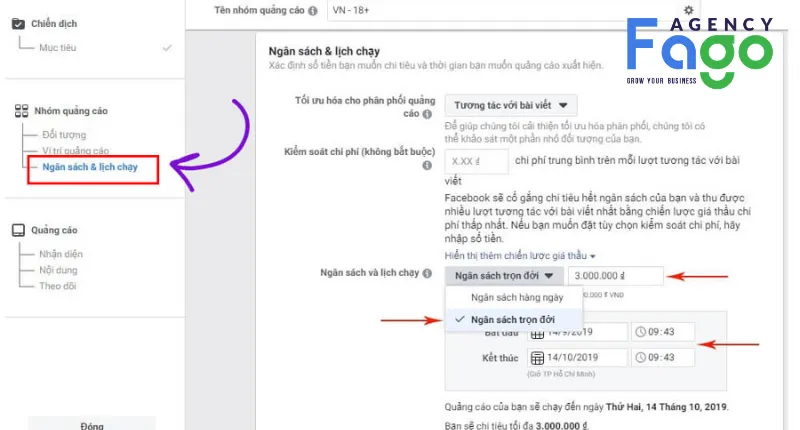Click the info icon next to Ngân sách và lịch chạy

427,273
